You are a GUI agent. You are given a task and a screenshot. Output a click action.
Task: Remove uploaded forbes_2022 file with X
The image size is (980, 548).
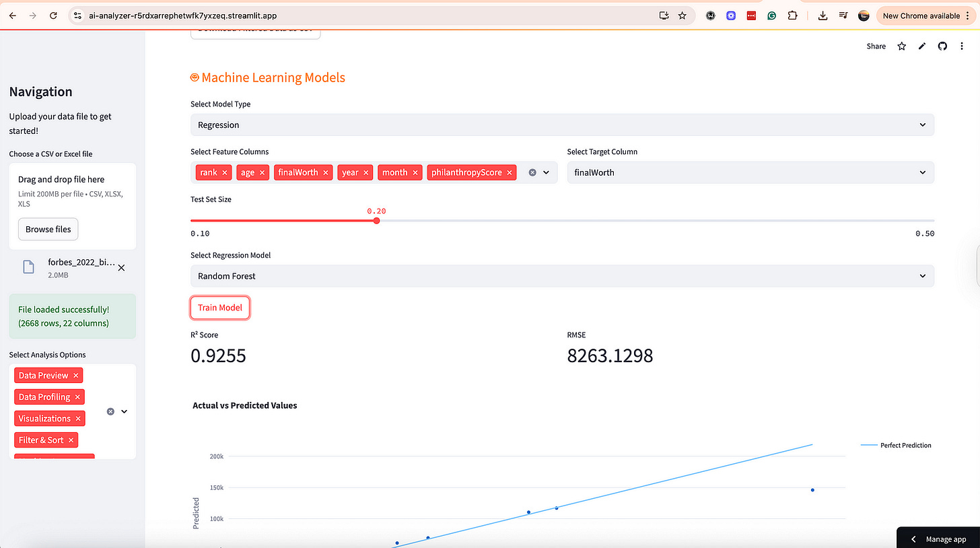coord(121,268)
